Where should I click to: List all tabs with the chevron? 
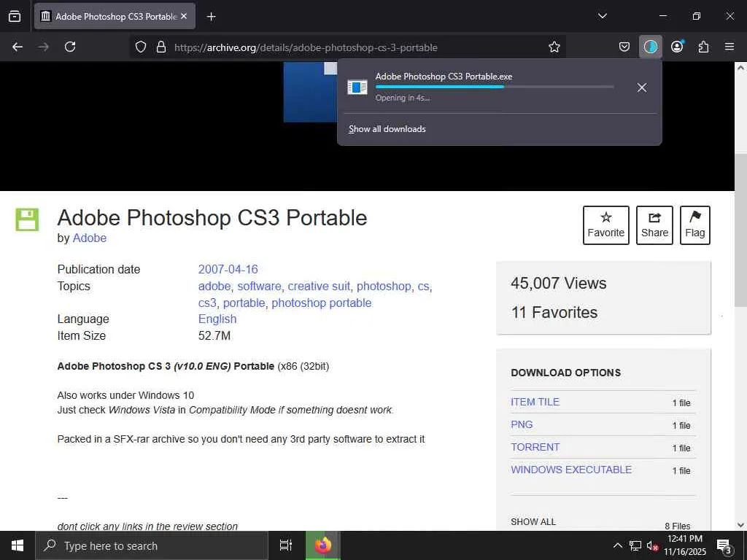click(x=602, y=16)
